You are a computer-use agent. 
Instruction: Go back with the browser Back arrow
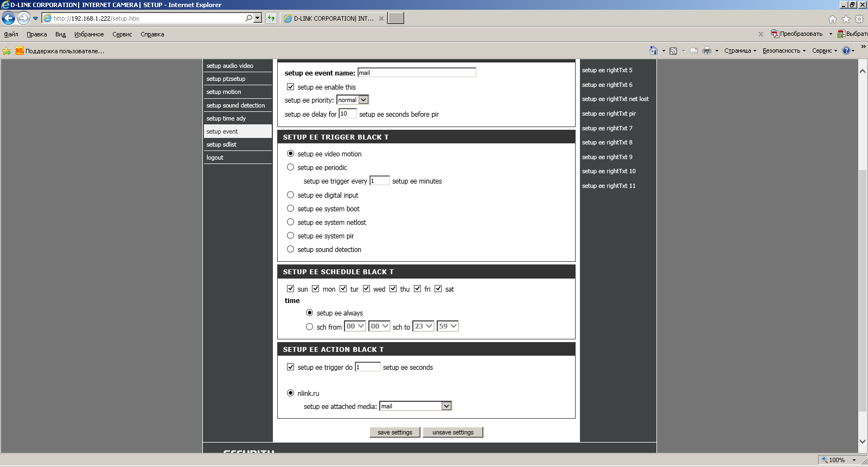click(x=8, y=18)
